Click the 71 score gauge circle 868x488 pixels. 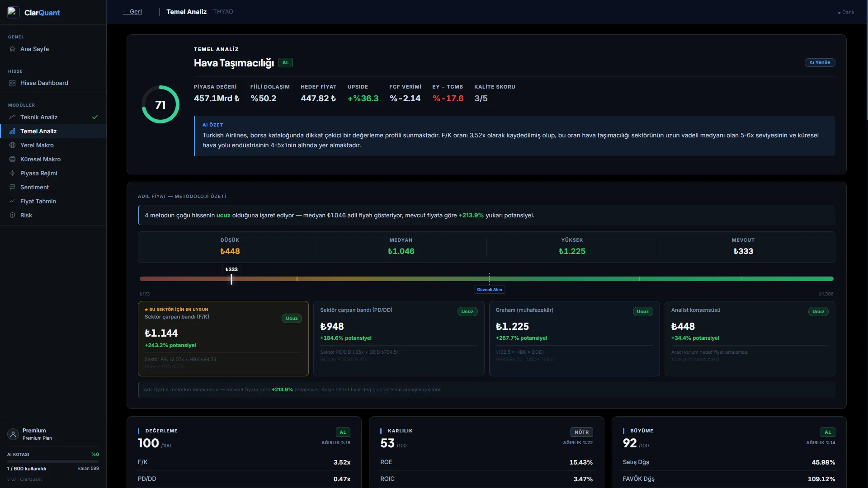coord(160,104)
